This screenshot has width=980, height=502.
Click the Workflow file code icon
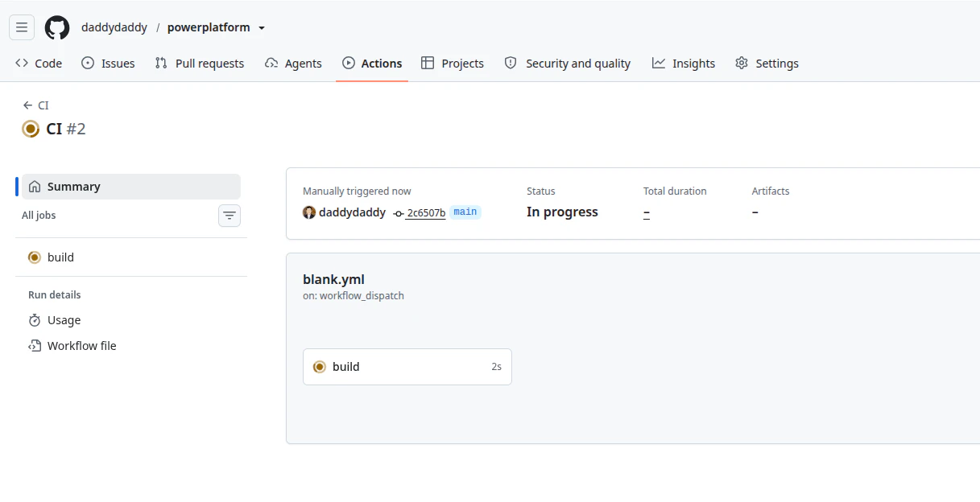point(35,346)
